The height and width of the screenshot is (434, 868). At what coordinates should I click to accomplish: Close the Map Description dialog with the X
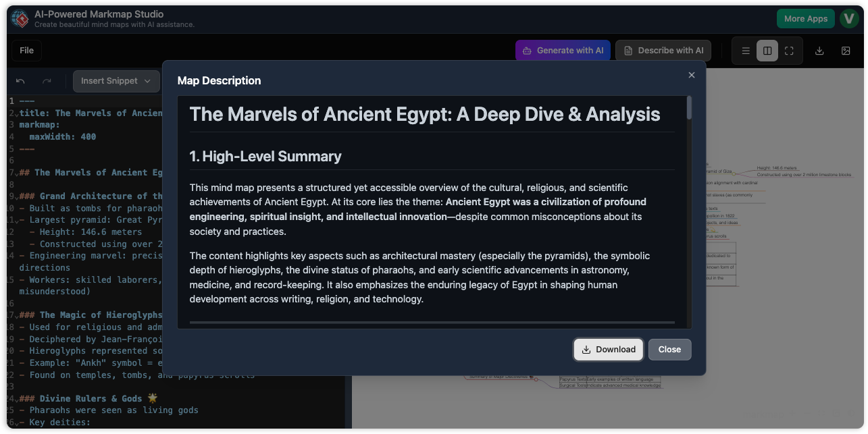click(691, 75)
